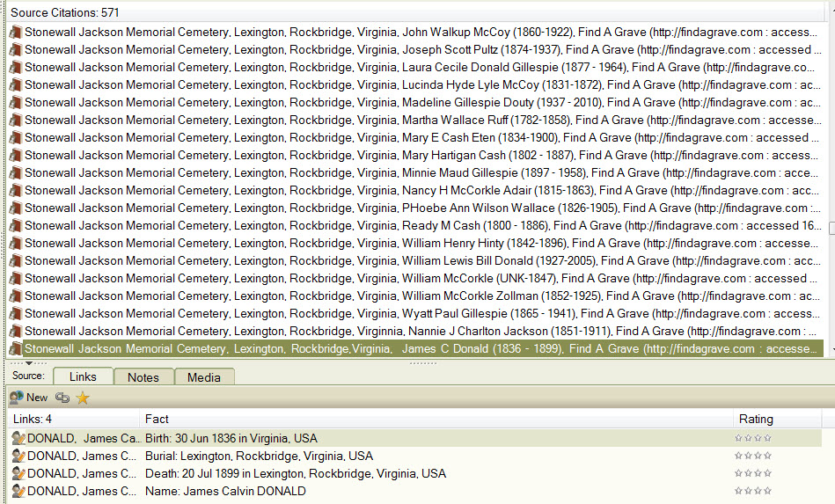
Task: Click person icon beside Birth fact row
Action: (x=18, y=438)
